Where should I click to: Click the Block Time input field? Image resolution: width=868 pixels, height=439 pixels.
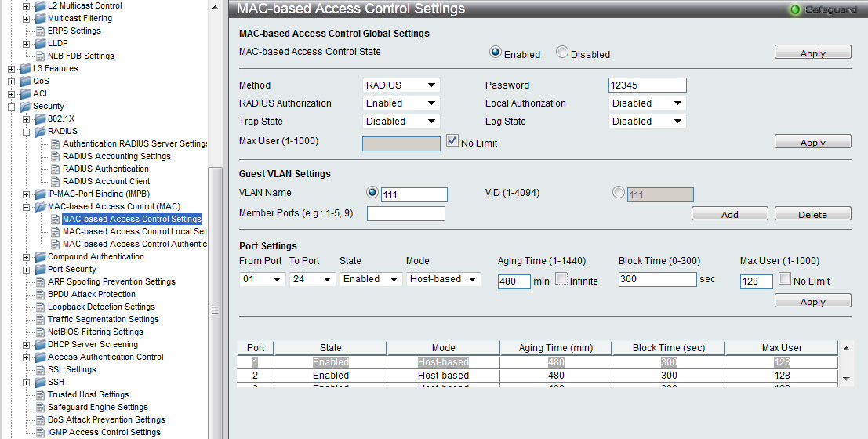(657, 279)
